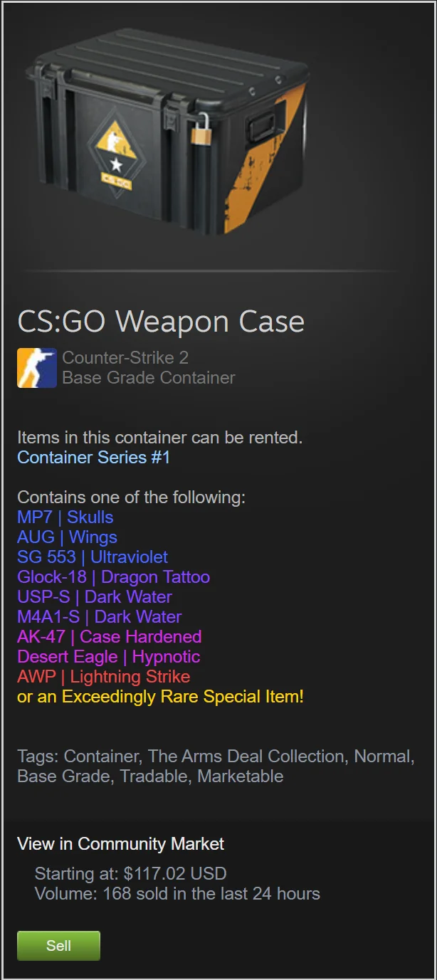The width and height of the screenshot is (437, 980).
Task: Select USP-S | Dark Water entry
Action: [95, 597]
